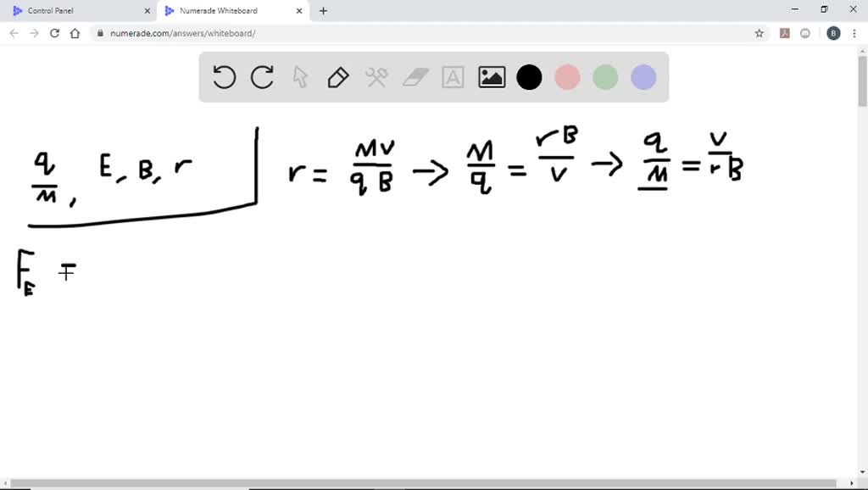Select the Text tool

pos(453,77)
